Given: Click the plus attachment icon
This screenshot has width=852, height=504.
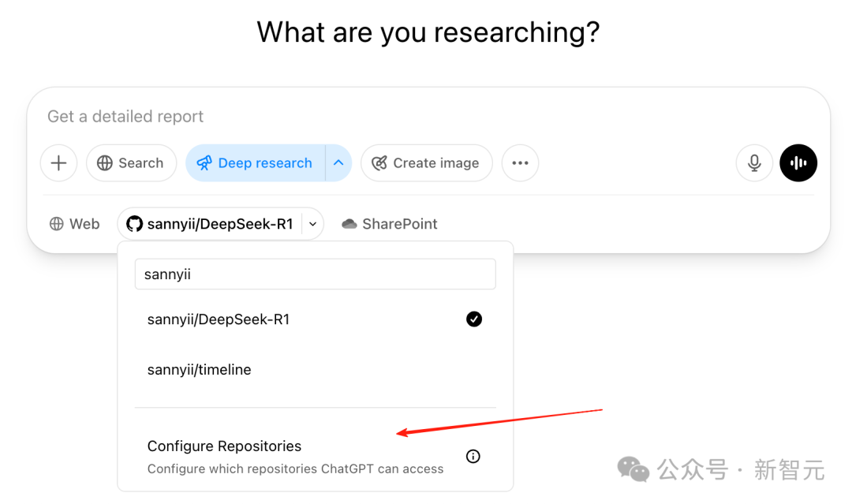Looking at the screenshot, I should pos(58,163).
